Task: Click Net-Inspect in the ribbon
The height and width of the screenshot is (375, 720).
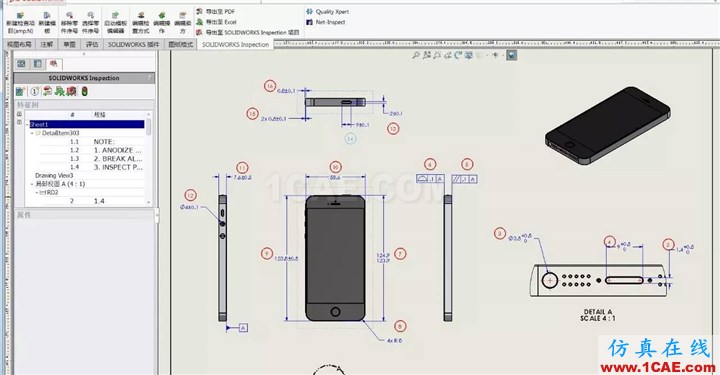Action: [326, 22]
